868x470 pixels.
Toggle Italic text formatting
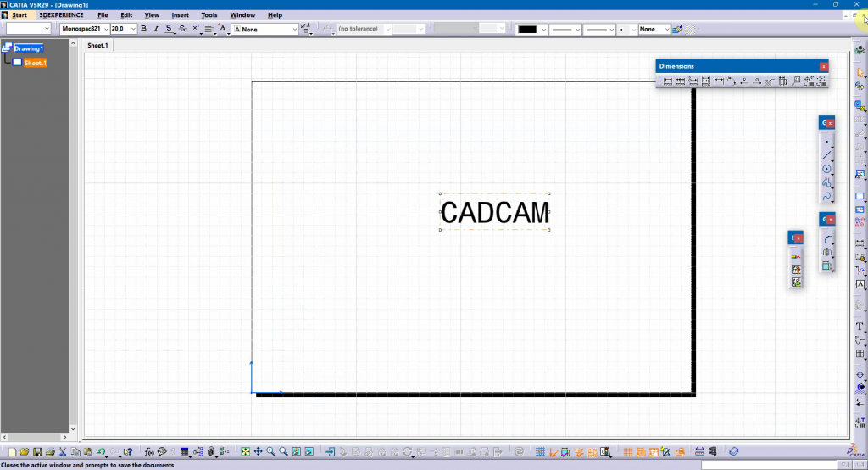tap(156, 29)
